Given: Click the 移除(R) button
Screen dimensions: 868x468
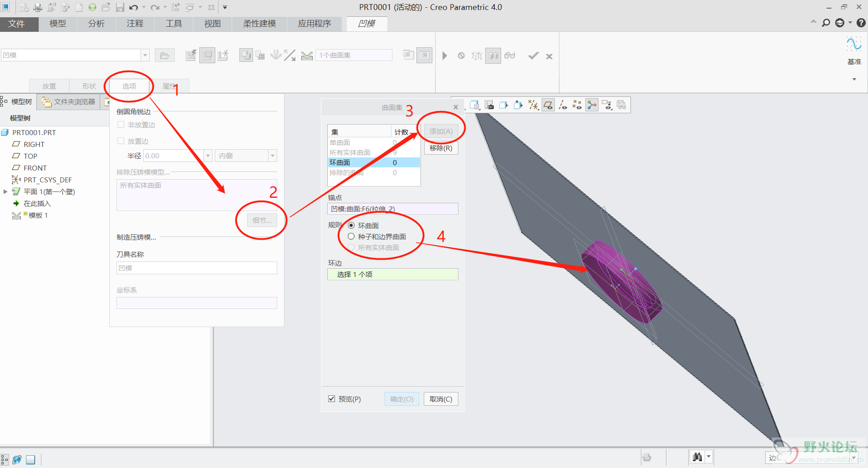Looking at the screenshot, I should coord(441,148).
